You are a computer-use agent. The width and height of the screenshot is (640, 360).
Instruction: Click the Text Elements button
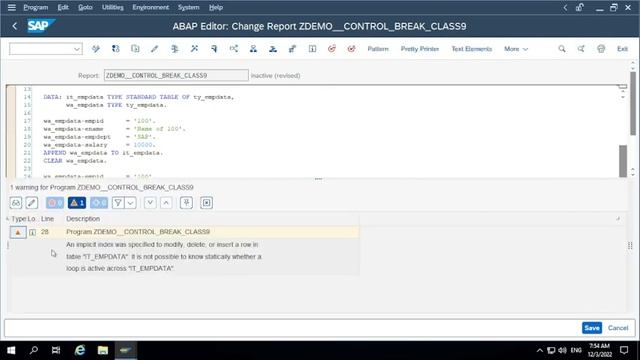471,49
